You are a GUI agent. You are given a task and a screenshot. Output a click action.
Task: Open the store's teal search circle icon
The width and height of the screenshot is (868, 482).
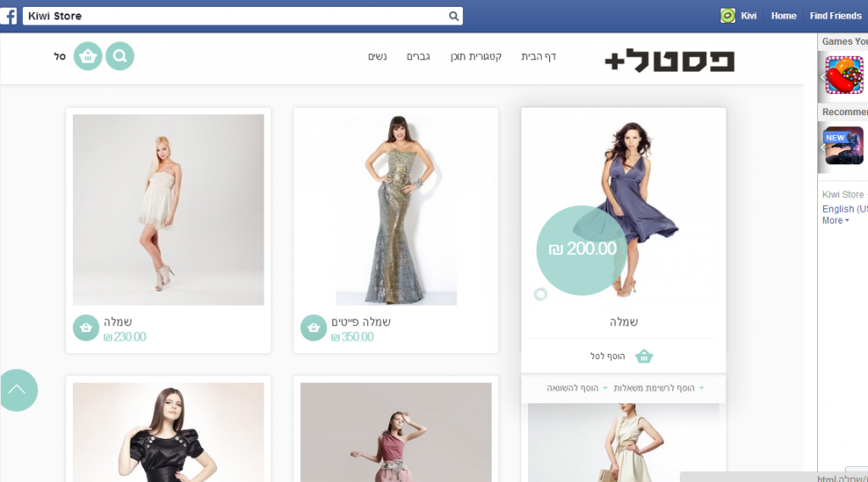point(120,56)
